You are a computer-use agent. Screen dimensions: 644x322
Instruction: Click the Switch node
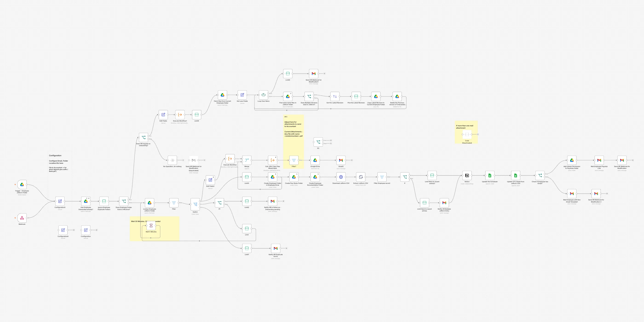[x=195, y=204]
